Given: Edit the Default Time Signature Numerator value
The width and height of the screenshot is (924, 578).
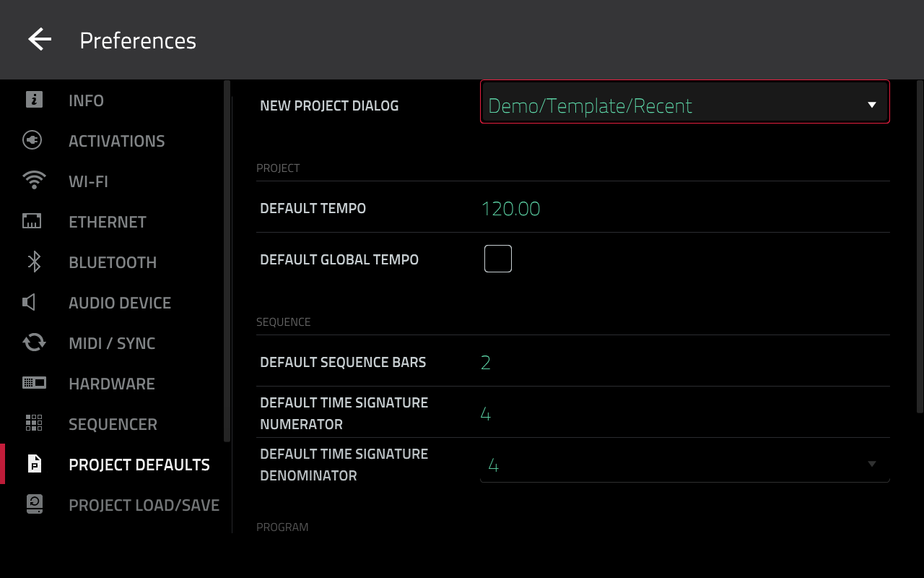Looking at the screenshot, I should (486, 414).
